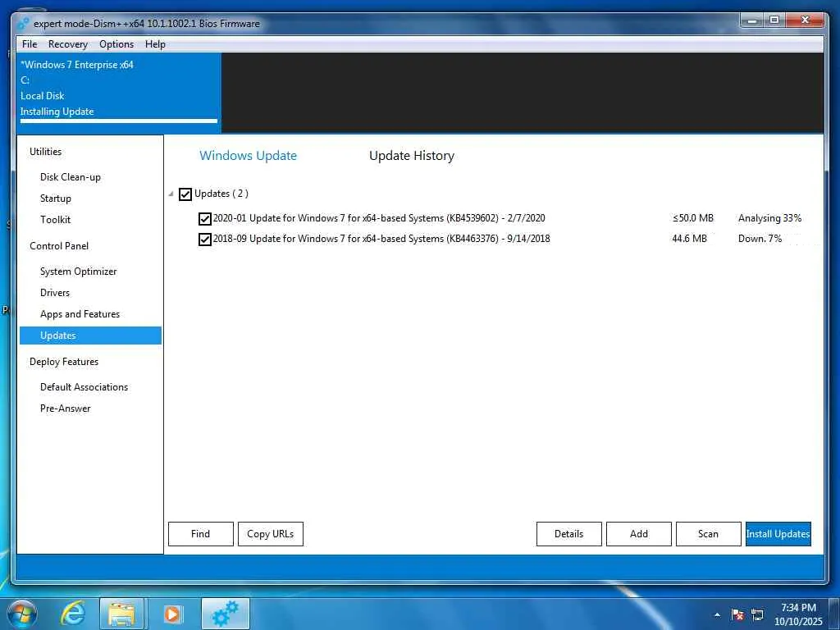Screen dimensions: 840x630
Task: Uncheck the KB4463376 update checkbox
Action: tap(204, 239)
